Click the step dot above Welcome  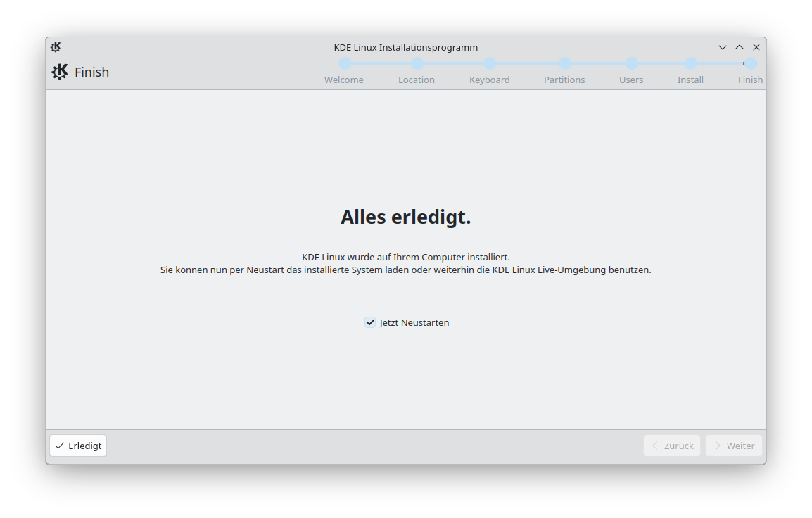[345, 63]
